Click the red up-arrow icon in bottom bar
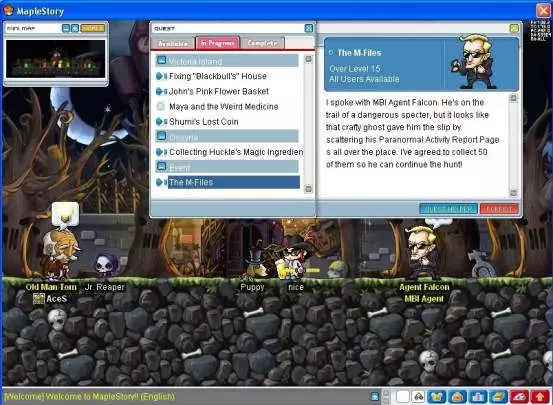The height and width of the screenshot is (405, 553). click(x=540, y=397)
